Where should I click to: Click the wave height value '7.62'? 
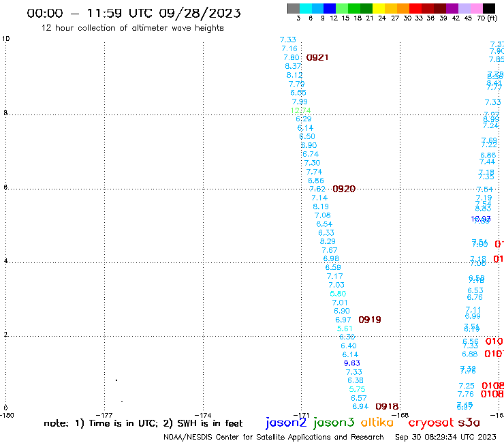click(x=317, y=189)
